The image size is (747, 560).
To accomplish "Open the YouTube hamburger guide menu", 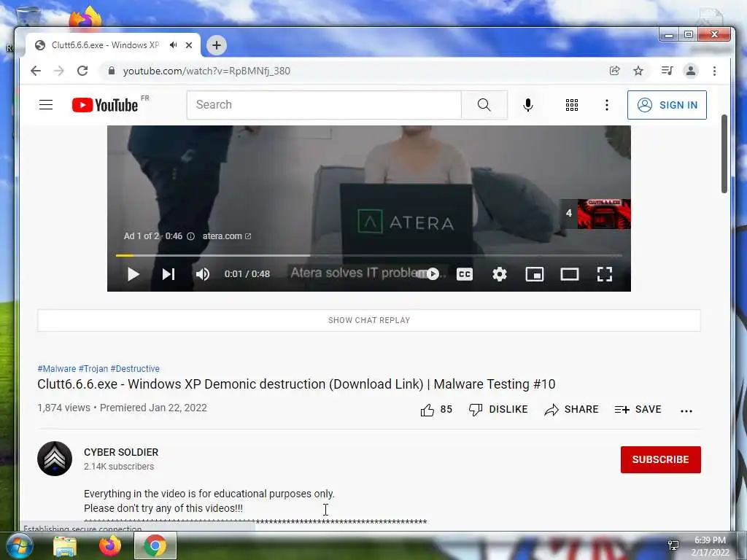I will tap(46, 105).
